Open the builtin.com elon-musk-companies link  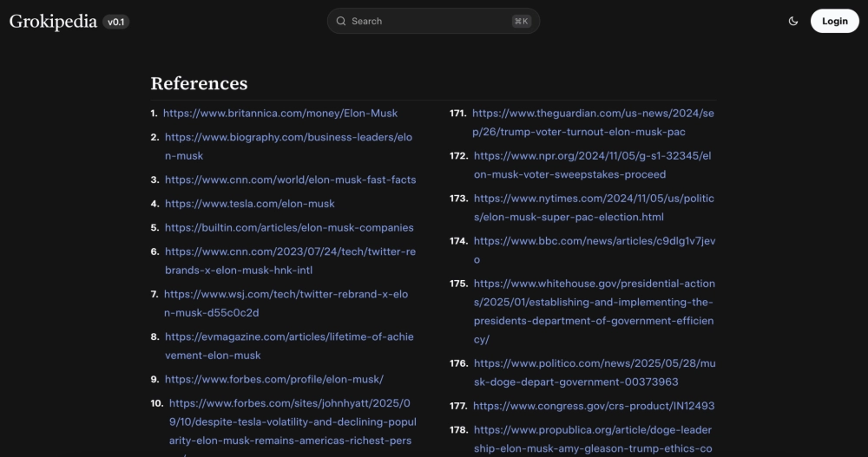coord(289,228)
